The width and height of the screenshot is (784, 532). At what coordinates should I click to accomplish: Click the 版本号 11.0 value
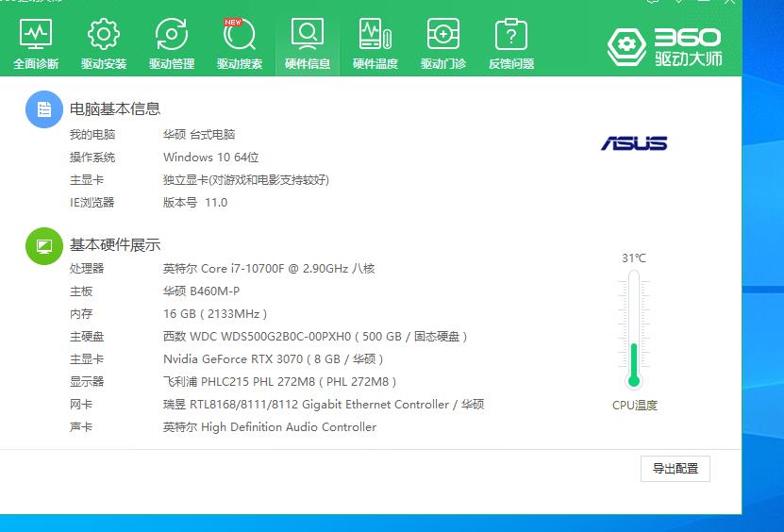point(195,203)
